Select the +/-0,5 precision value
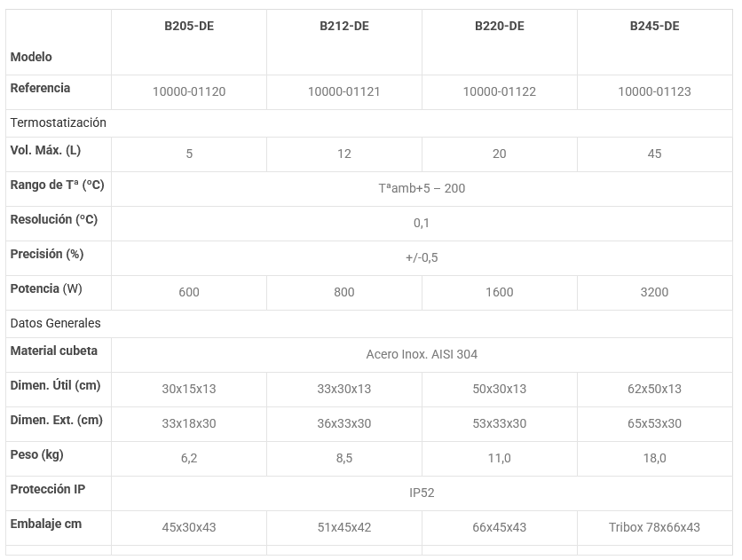Screen dimensions: 742x560 [x=422, y=257]
